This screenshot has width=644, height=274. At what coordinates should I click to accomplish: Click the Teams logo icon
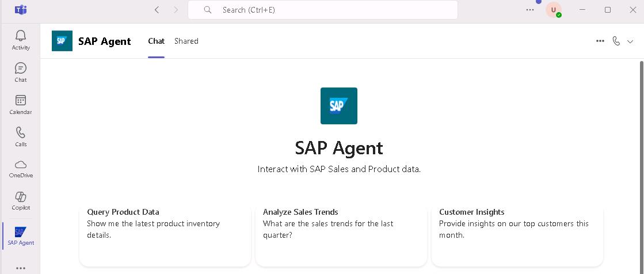tap(21, 10)
